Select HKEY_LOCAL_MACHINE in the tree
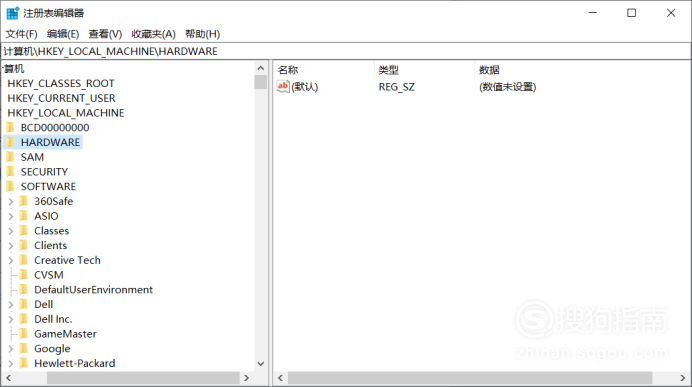 point(66,113)
